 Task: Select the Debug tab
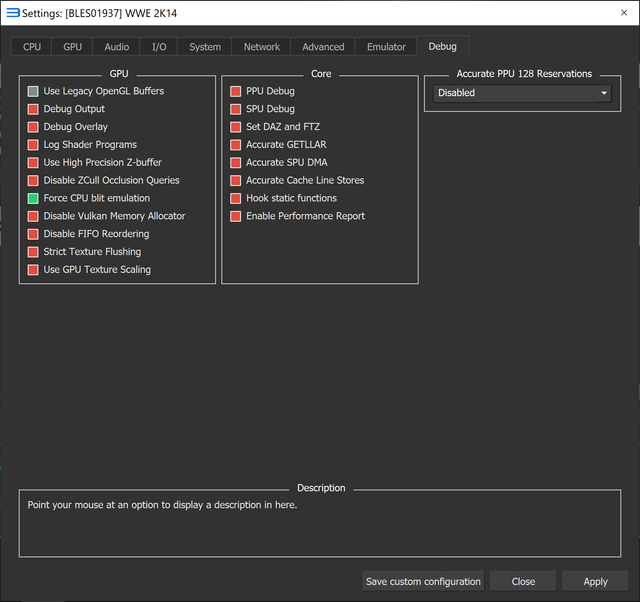[x=442, y=46]
